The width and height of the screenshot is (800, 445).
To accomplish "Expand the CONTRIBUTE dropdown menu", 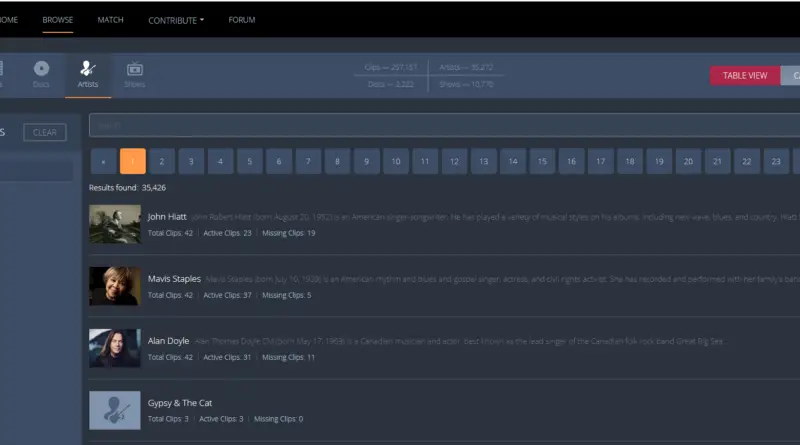I will (176, 20).
